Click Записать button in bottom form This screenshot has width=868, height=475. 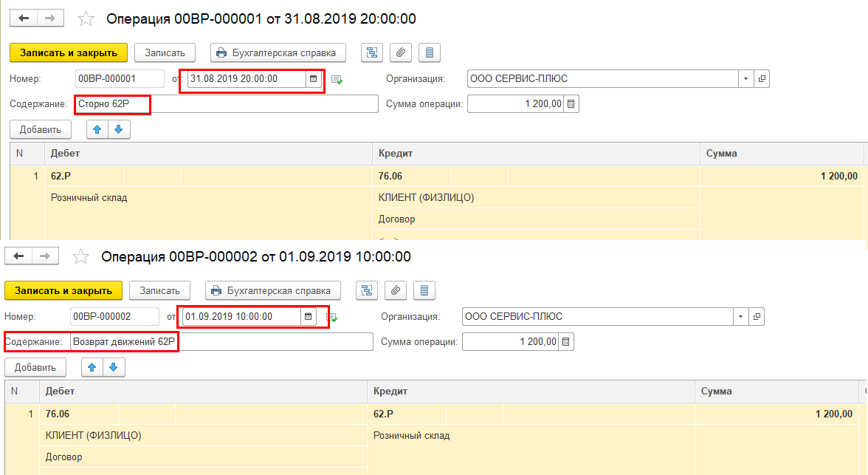click(159, 290)
